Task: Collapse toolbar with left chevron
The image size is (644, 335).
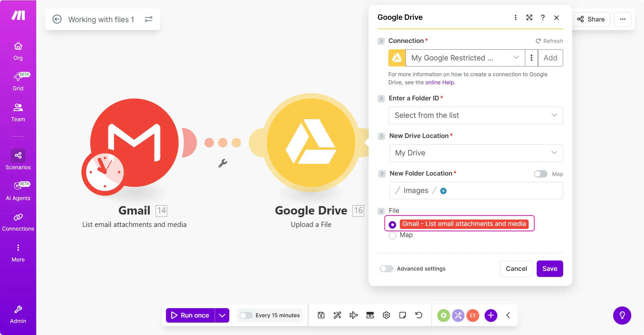Action: point(508,315)
